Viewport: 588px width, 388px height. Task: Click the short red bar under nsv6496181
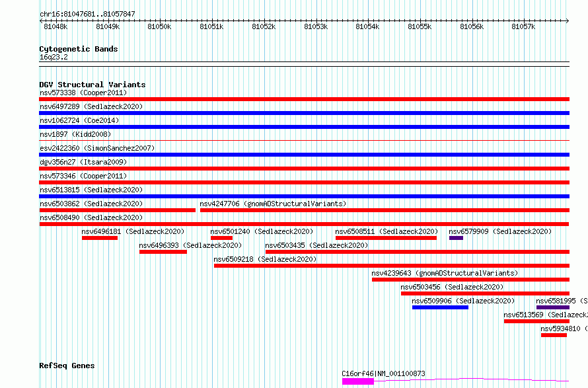[100, 238]
